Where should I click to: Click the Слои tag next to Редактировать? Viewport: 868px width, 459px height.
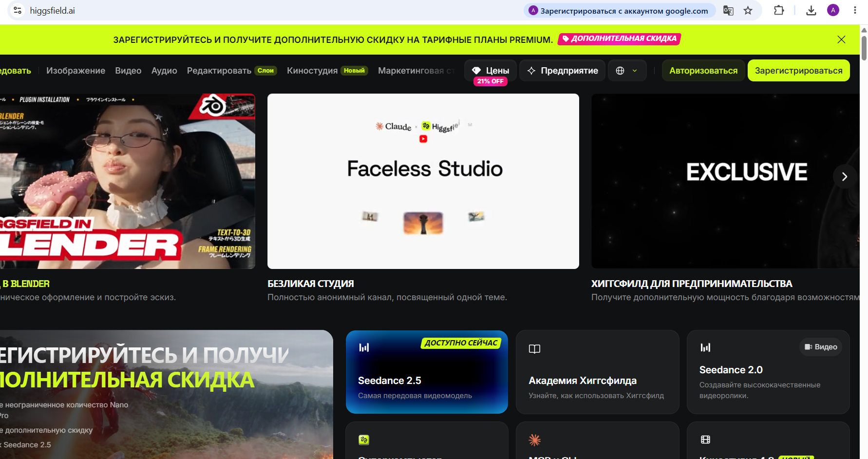click(265, 71)
